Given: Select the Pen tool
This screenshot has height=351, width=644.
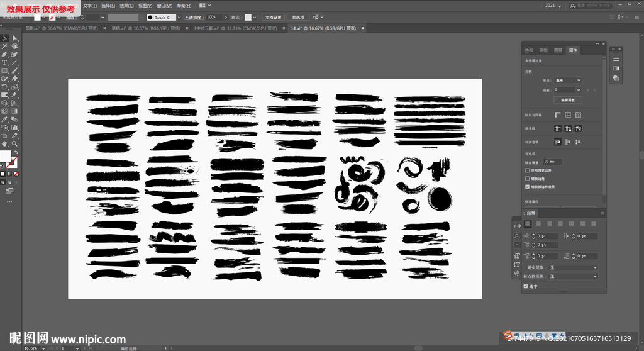Looking at the screenshot, I should [x=4, y=55].
